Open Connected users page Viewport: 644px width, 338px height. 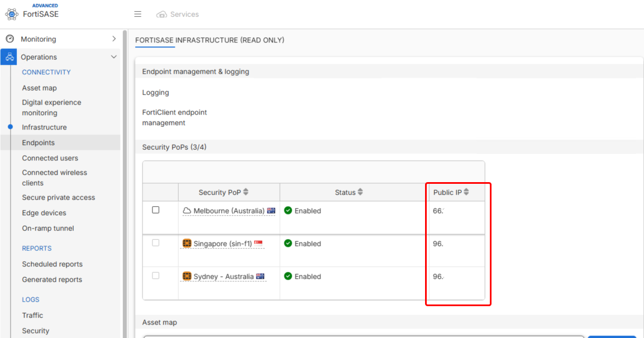coord(50,158)
